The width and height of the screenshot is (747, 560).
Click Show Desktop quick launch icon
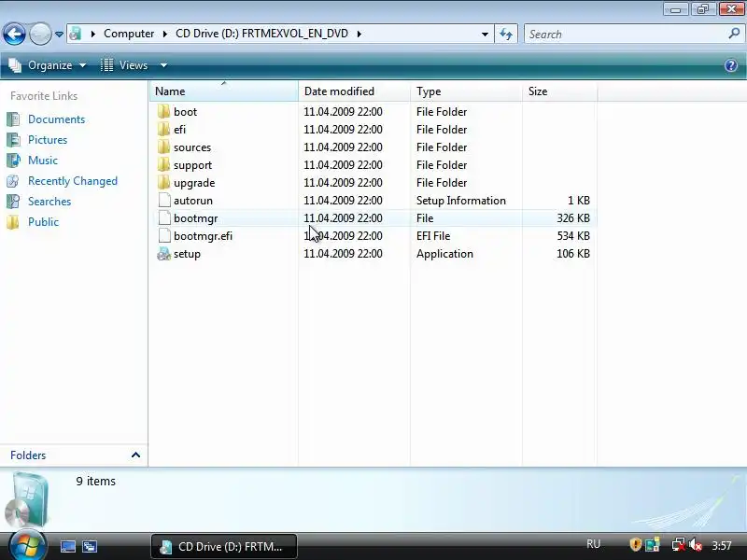[67, 546]
